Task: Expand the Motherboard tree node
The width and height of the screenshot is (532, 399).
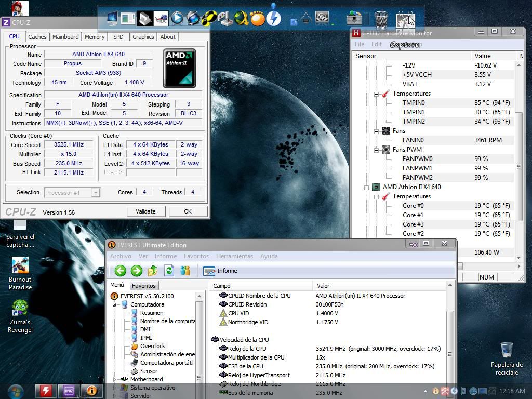Action: point(115,379)
